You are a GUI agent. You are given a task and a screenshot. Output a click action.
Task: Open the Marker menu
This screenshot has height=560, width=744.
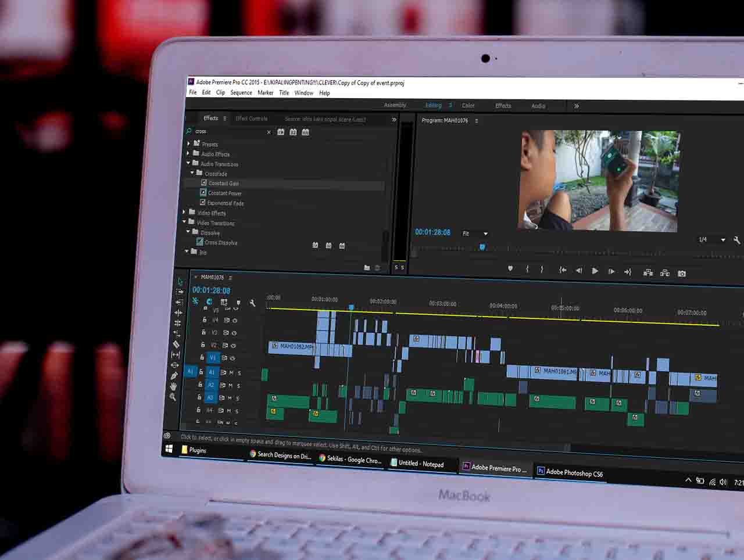[266, 93]
